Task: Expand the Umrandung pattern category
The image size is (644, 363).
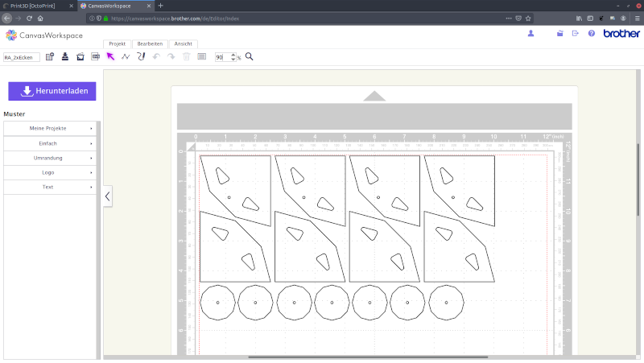Action: click(49, 158)
